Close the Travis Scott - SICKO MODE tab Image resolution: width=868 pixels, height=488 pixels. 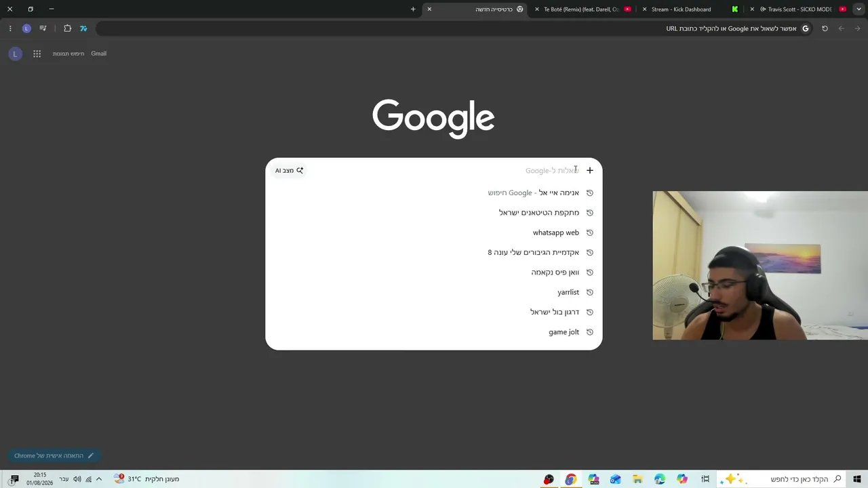[x=752, y=9]
